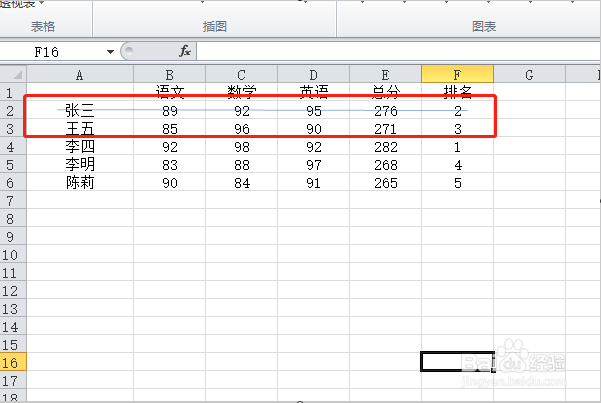The width and height of the screenshot is (601, 403).
Task: Click 王五's 数学 score 96
Action: [241, 128]
